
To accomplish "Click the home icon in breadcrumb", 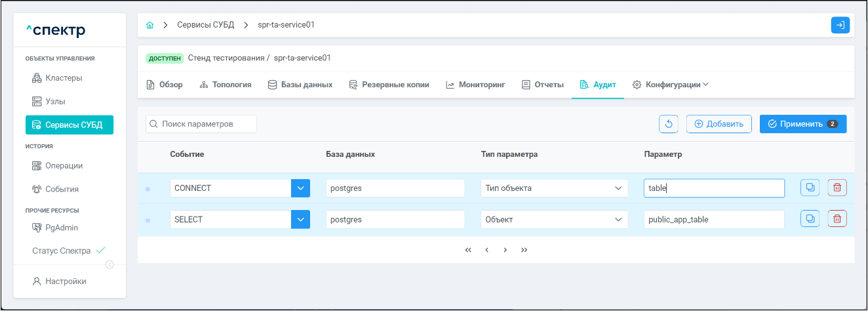I will (x=150, y=25).
